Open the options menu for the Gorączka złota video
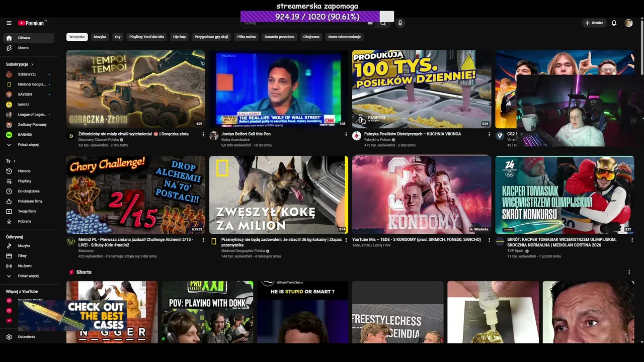Screen dimensions: 644x362 click(x=203, y=135)
